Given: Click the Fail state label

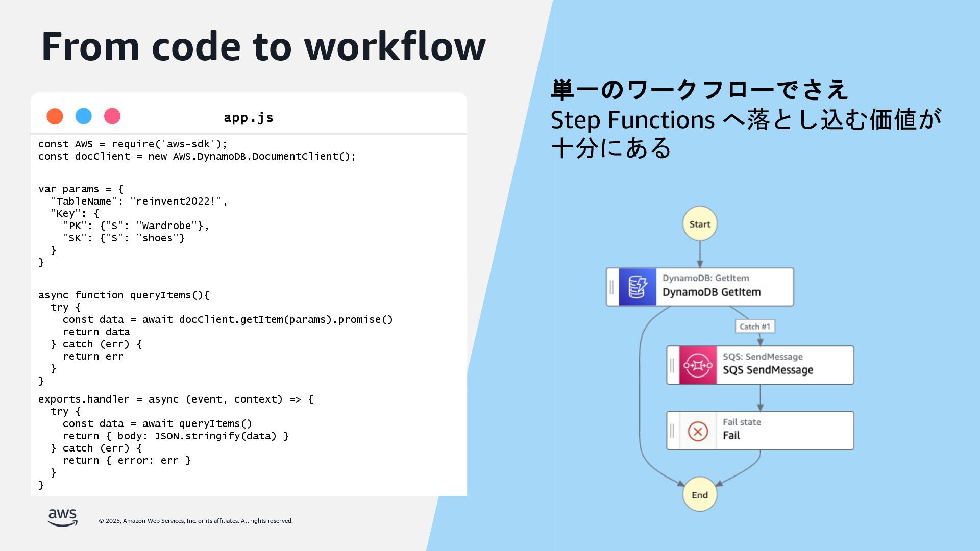Looking at the screenshot, I should click(x=742, y=422).
